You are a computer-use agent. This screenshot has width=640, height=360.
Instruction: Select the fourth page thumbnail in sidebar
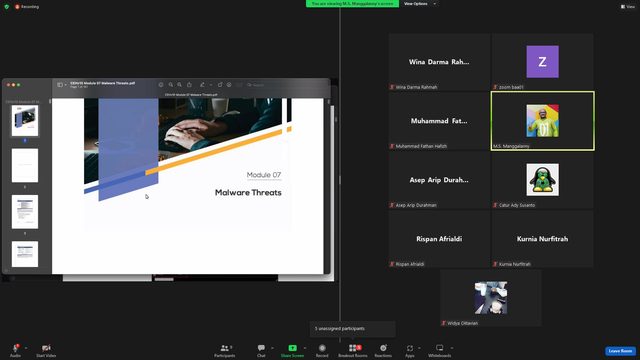tap(25, 254)
